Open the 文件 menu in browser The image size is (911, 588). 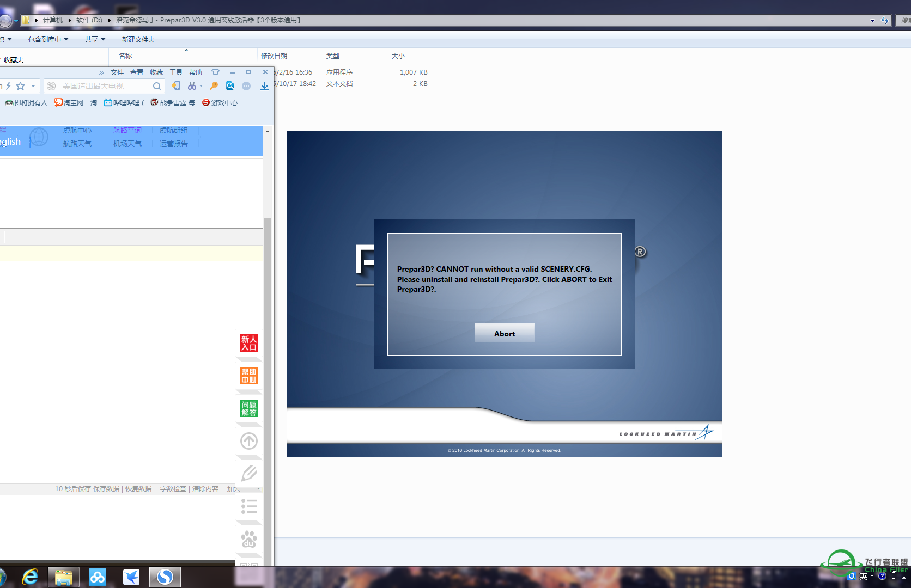117,72
